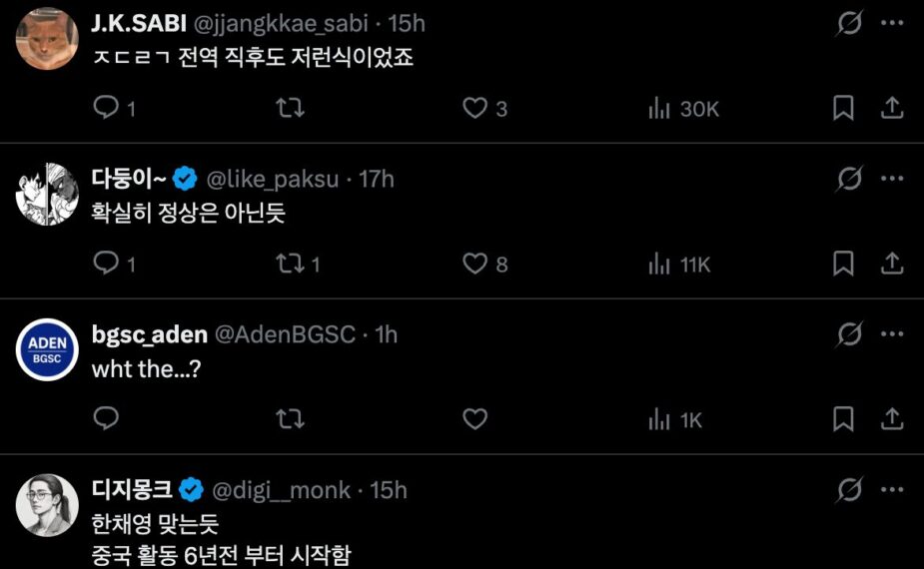Image resolution: width=924 pixels, height=569 pixels.
Task: Click 디지몽크's profile picture
Action: point(48,506)
